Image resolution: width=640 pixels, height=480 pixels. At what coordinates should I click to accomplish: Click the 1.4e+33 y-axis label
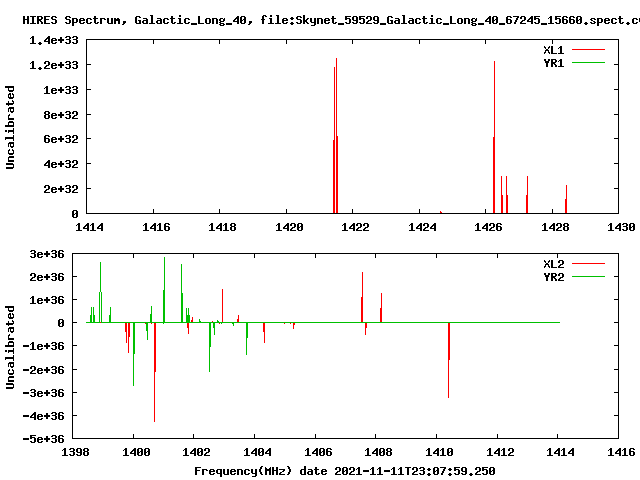click(53, 40)
